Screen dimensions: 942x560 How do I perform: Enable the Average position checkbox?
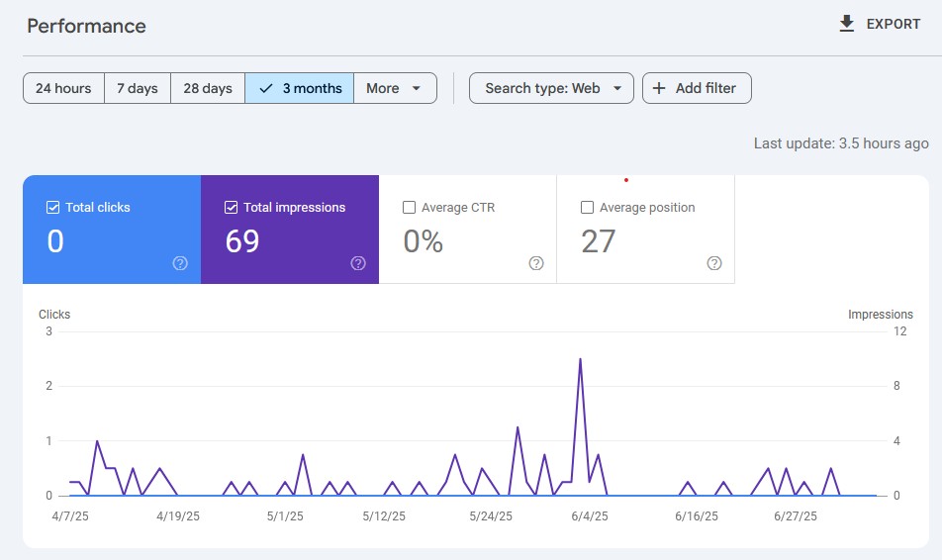(588, 208)
